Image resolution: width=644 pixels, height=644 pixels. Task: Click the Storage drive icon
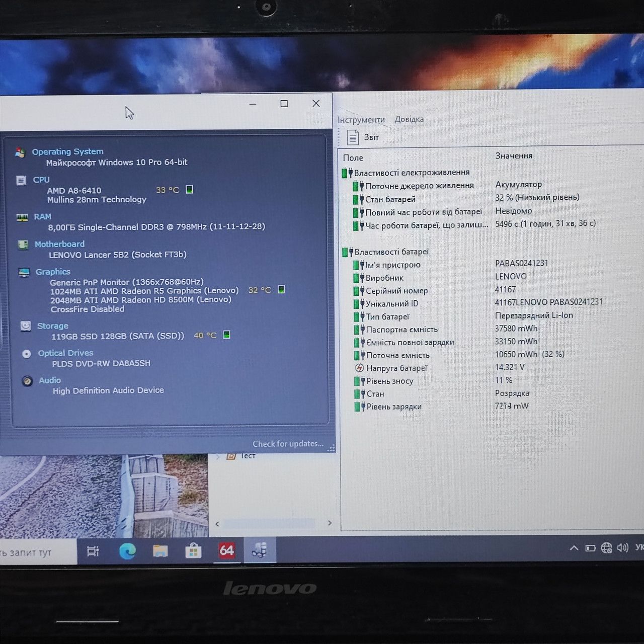26,327
